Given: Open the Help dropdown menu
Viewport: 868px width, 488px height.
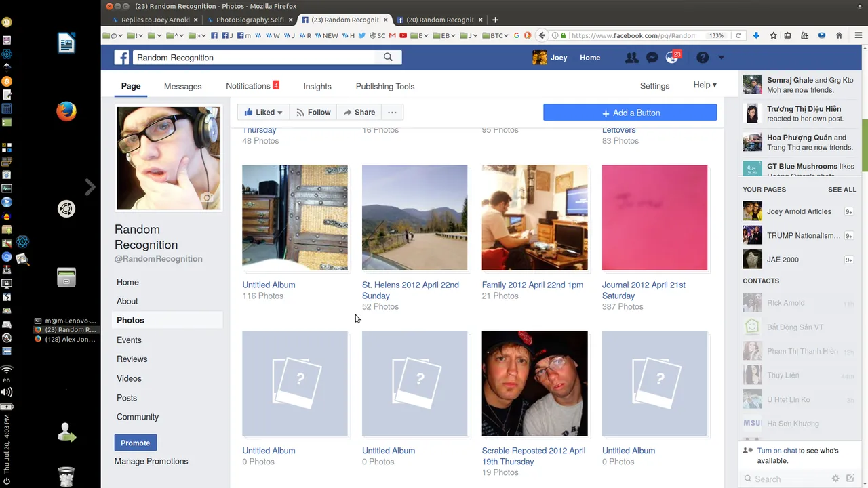Looking at the screenshot, I should [705, 85].
